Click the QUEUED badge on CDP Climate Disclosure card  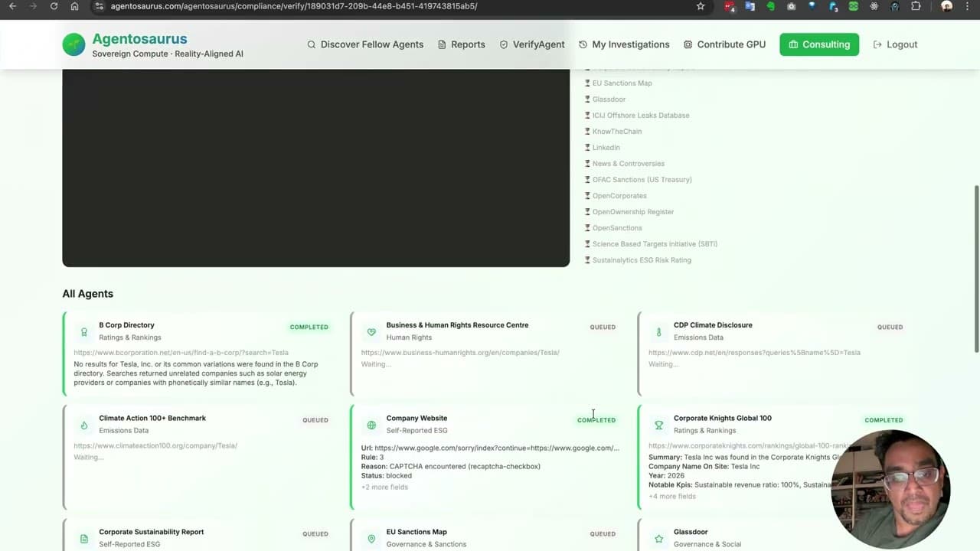tap(890, 328)
